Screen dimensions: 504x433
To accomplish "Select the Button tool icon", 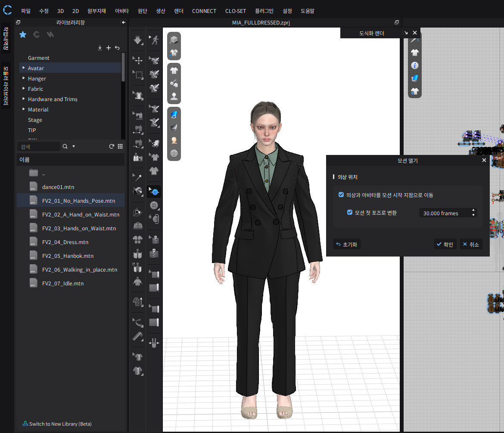I will pos(154,205).
